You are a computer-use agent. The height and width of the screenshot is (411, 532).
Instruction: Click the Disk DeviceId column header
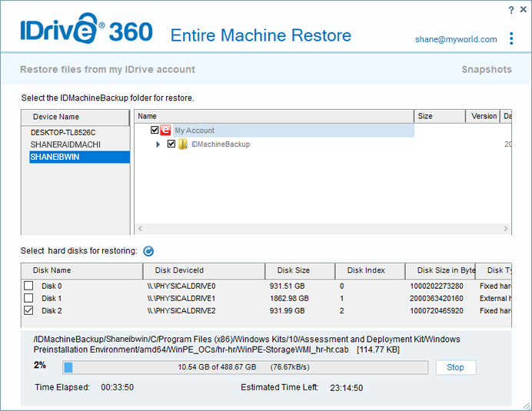click(204, 270)
